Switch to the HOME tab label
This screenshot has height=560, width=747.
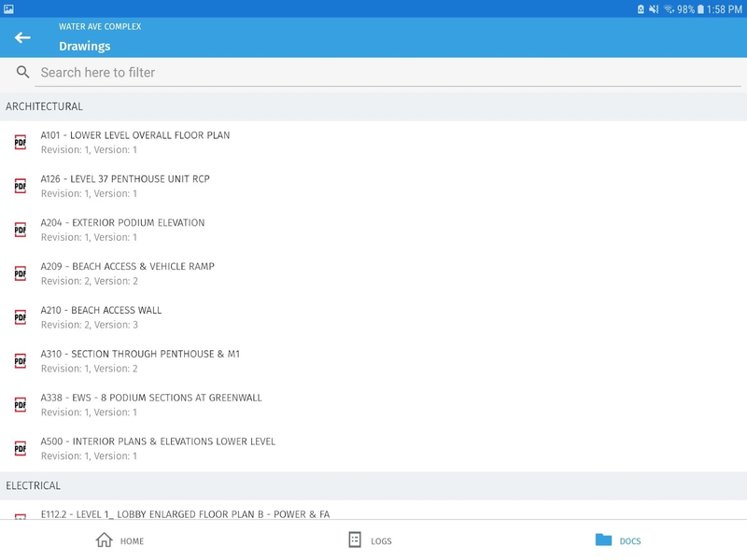tap(132, 541)
